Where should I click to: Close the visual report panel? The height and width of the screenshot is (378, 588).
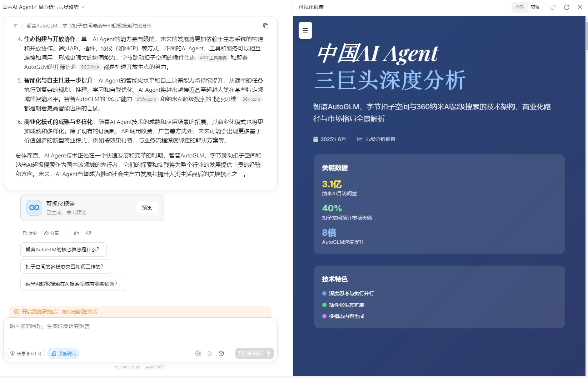tap(580, 7)
